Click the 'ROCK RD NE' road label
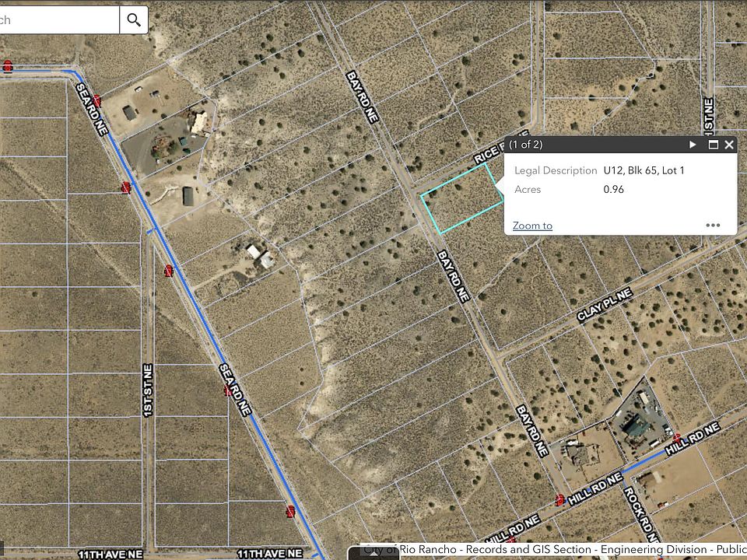Image resolution: width=747 pixels, height=560 pixels. click(641, 515)
